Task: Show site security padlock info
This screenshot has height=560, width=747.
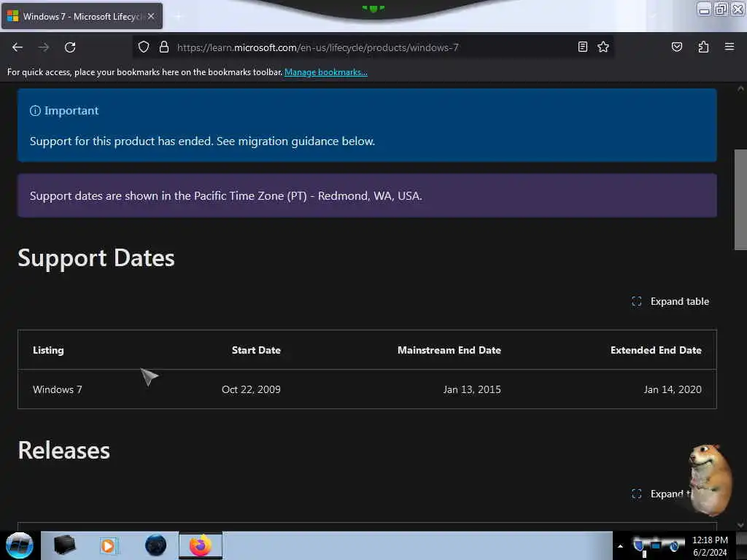Action: (x=164, y=47)
